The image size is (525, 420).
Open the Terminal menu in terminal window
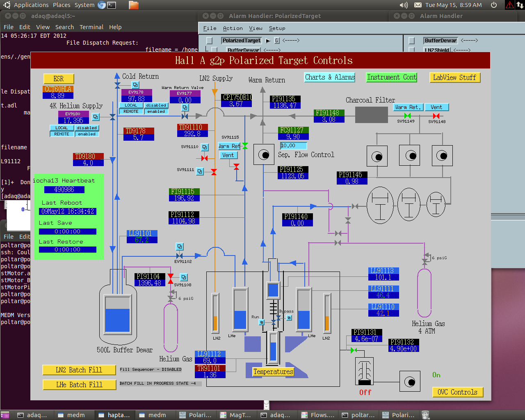tap(91, 27)
